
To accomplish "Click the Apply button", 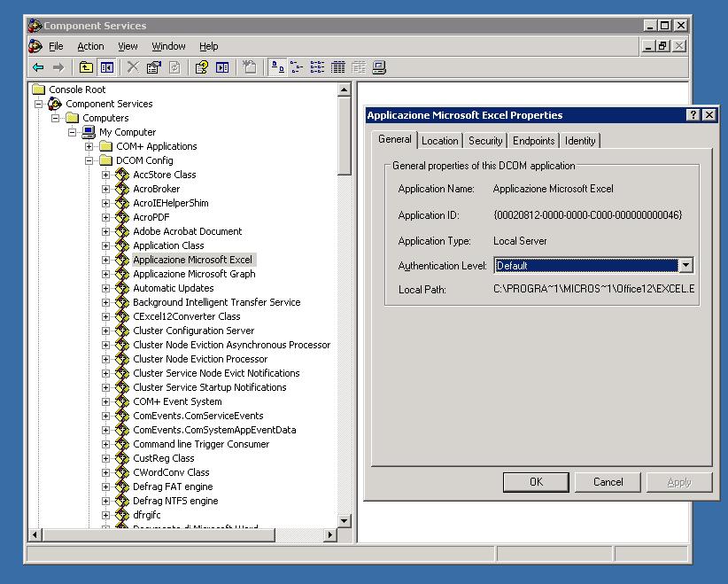I will (679, 482).
